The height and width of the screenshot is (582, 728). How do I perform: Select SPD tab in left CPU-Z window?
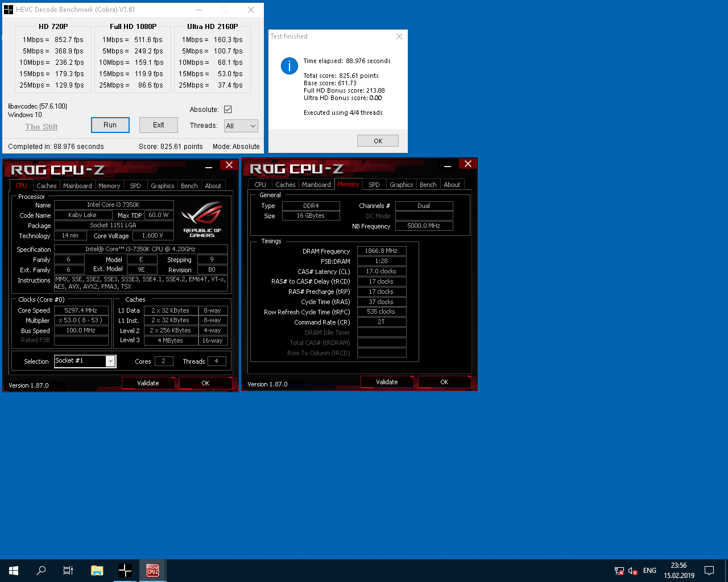point(135,186)
